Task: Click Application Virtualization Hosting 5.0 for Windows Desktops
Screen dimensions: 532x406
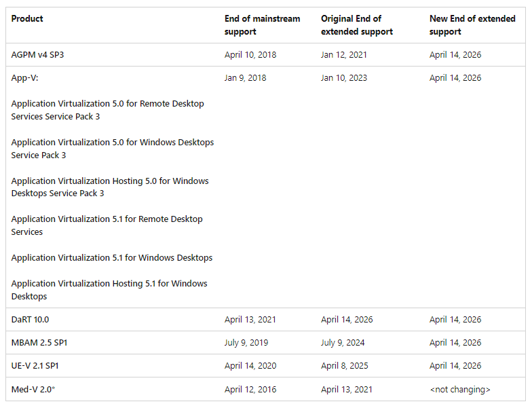Action: (x=110, y=187)
